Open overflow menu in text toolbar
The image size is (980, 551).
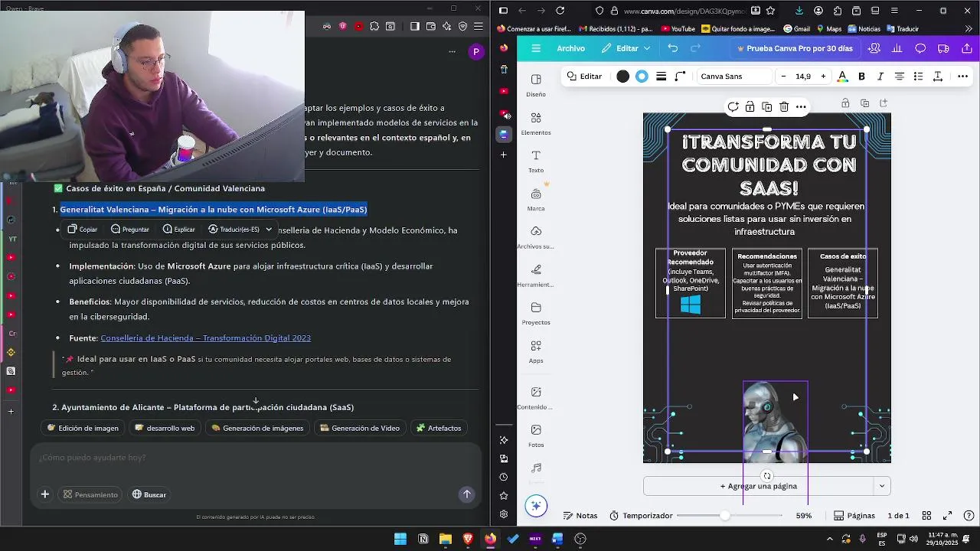pos(962,77)
